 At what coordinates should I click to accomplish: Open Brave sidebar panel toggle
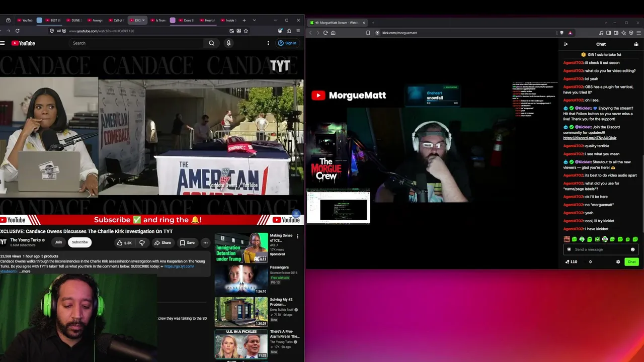click(x=608, y=33)
